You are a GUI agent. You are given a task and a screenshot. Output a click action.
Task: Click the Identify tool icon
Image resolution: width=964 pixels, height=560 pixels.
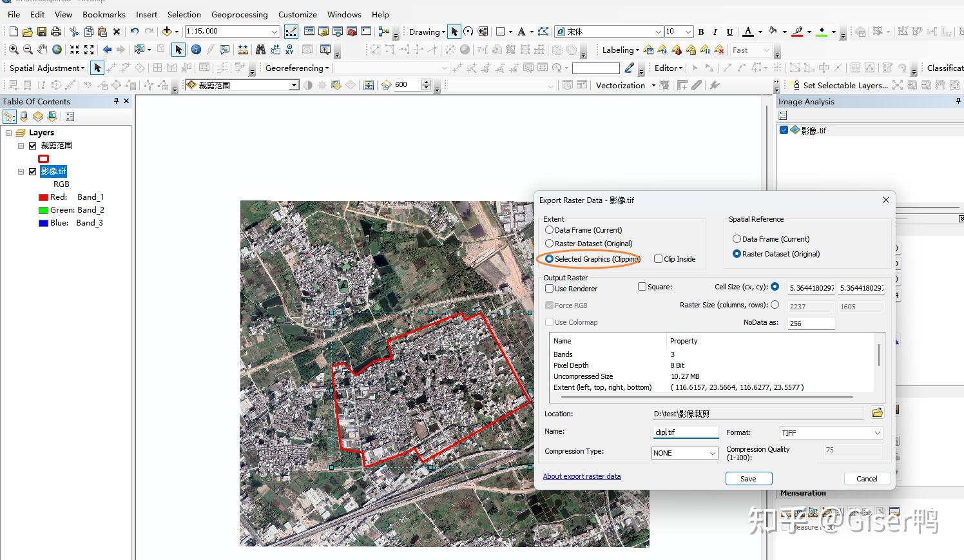tap(196, 50)
